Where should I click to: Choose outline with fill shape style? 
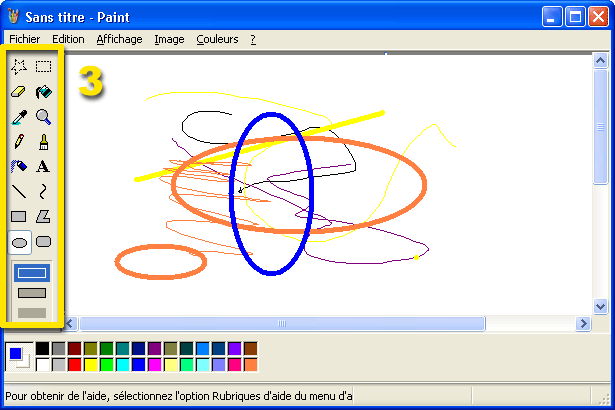[x=32, y=293]
